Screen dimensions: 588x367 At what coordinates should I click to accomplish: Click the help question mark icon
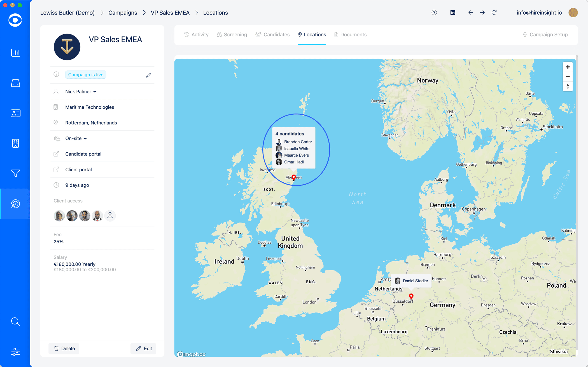tap(434, 13)
